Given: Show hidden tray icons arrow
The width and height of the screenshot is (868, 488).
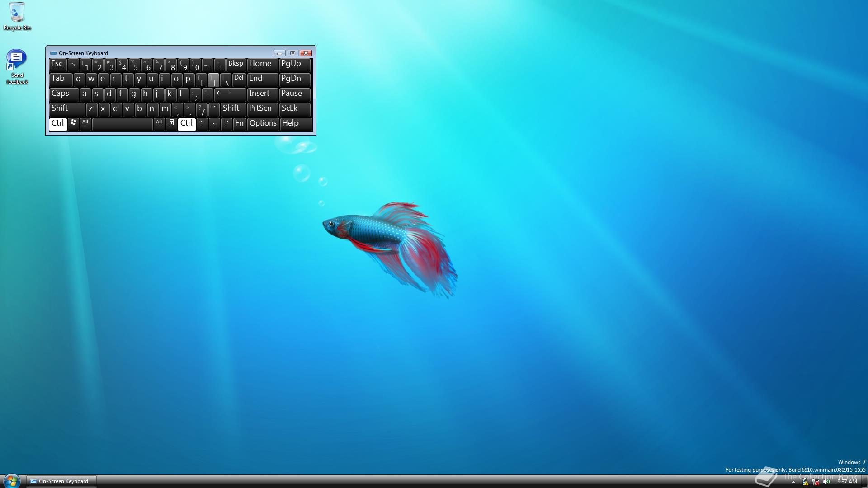Looking at the screenshot, I should click(793, 482).
